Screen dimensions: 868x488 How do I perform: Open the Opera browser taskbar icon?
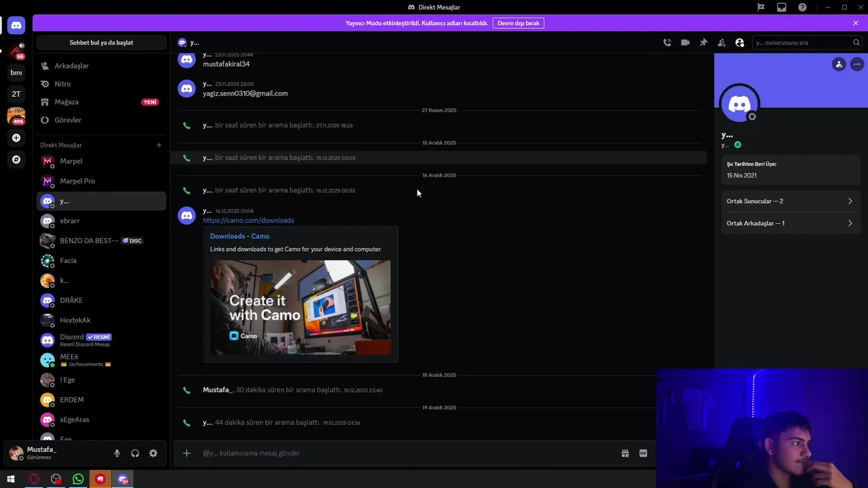(x=33, y=479)
